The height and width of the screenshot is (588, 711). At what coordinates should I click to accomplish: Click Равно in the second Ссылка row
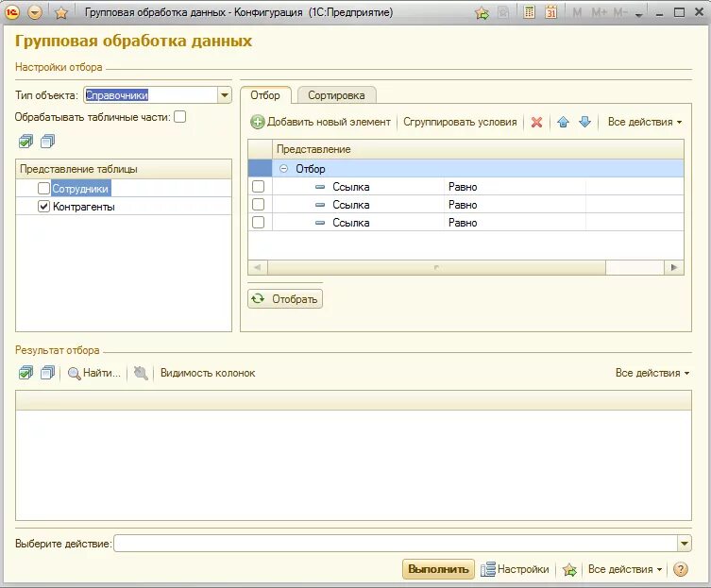coord(463,205)
